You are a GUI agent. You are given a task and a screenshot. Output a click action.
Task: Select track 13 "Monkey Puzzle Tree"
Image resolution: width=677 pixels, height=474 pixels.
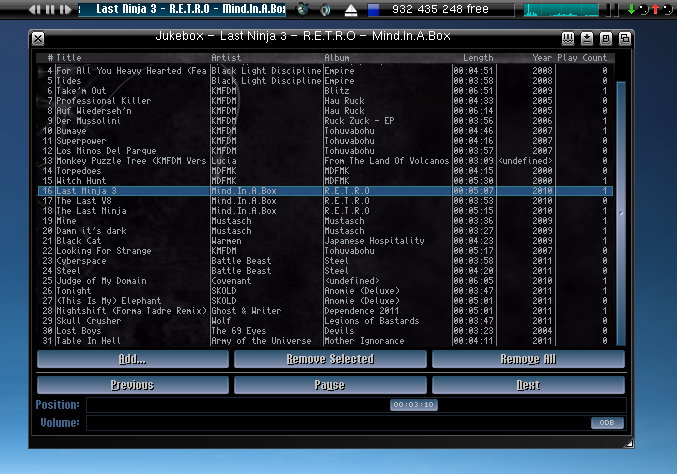[325, 161]
